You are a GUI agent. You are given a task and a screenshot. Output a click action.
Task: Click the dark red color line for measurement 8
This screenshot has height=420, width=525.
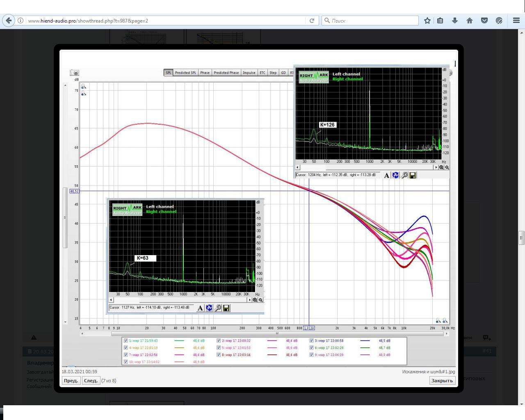(272, 355)
